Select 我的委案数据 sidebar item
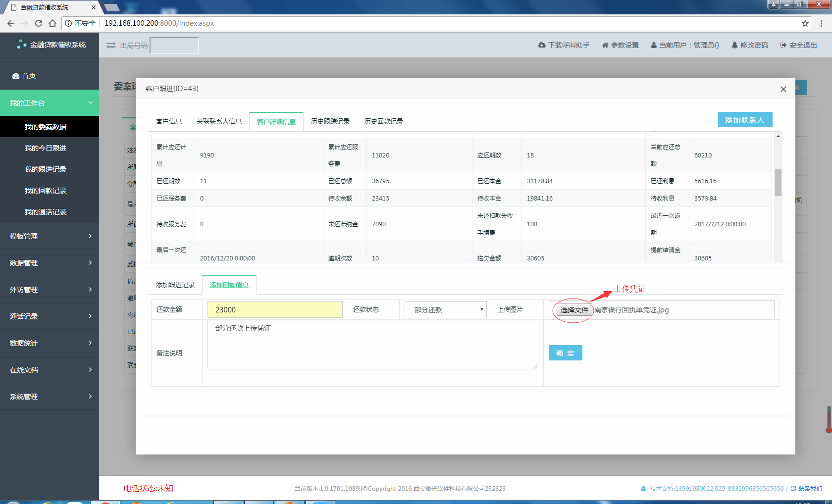Image resolution: width=832 pixels, height=504 pixels. tap(50, 127)
